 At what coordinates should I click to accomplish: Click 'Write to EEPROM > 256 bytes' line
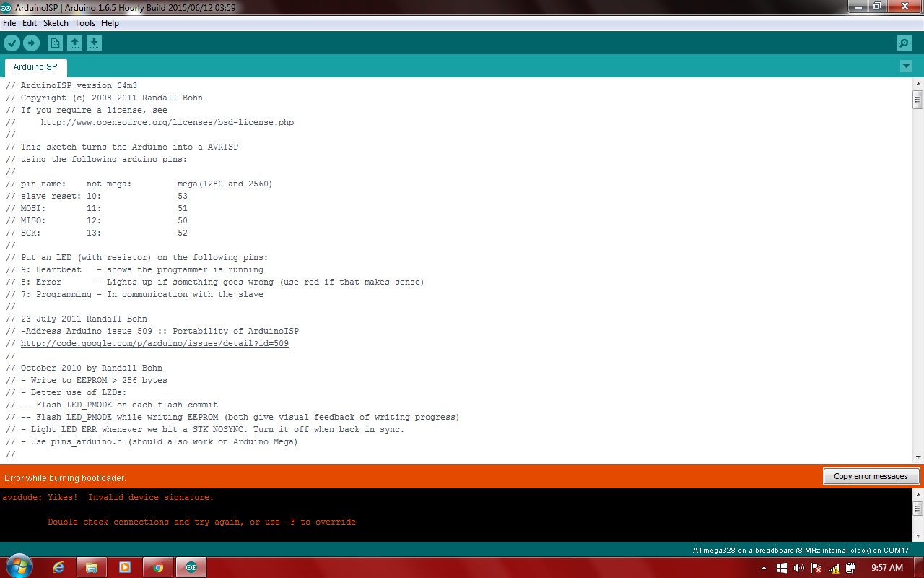(87, 380)
